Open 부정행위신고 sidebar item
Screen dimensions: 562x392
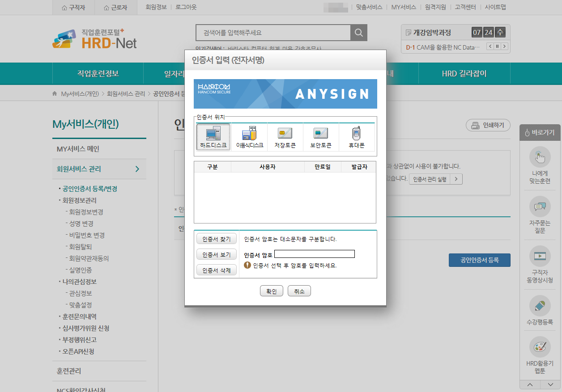[x=79, y=340]
